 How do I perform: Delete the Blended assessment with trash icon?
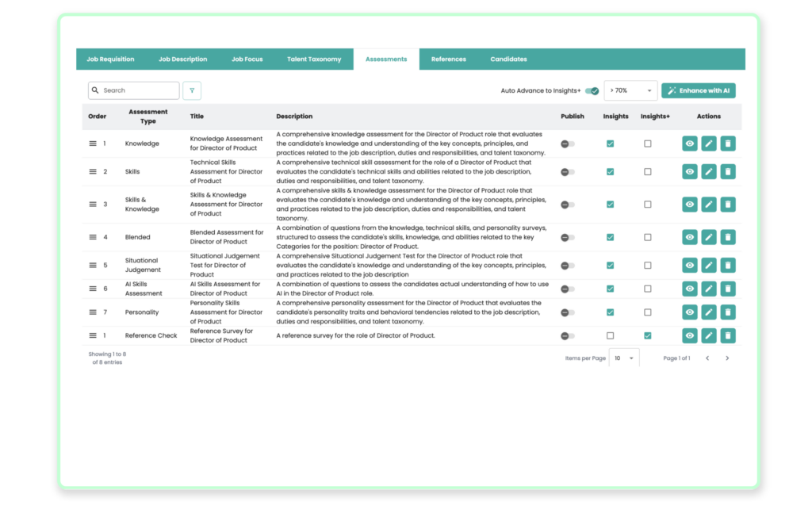[728, 237]
